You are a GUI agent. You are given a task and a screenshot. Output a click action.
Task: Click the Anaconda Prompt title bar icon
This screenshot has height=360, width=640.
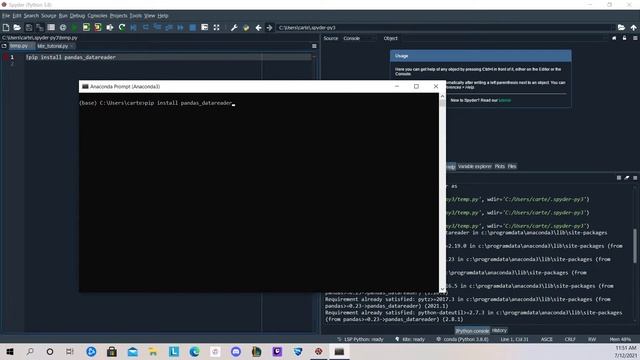pyautogui.click(x=85, y=87)
